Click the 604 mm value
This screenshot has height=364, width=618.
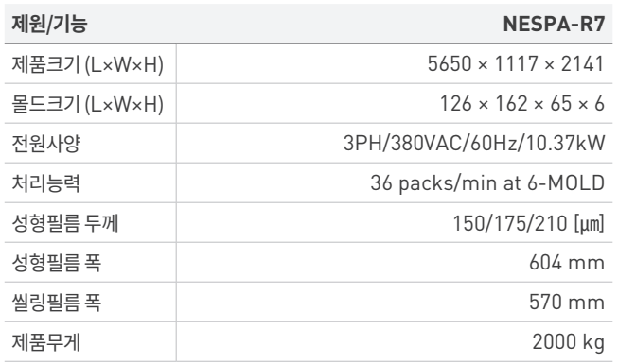pyautogui.click(x=567, y=263)
